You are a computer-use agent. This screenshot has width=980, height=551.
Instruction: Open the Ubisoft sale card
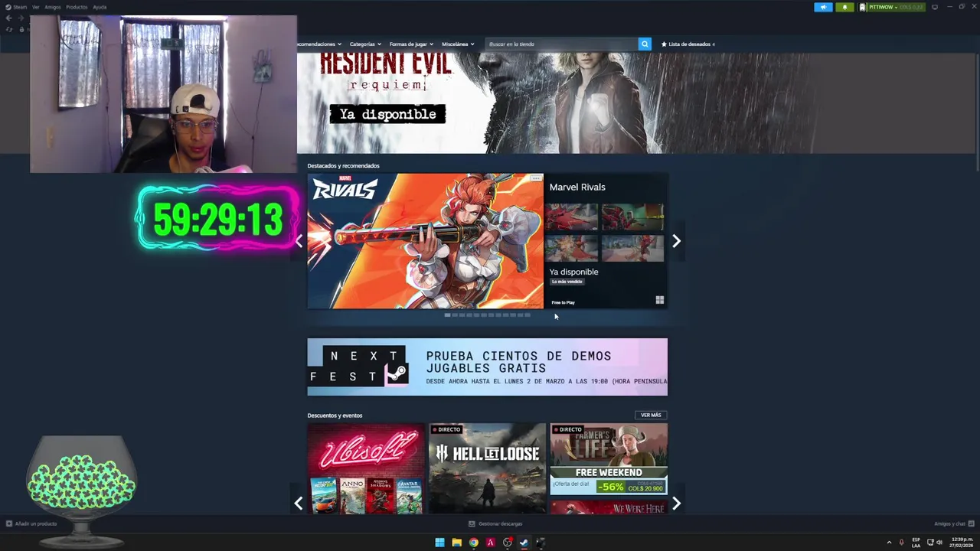click(366, 468)
